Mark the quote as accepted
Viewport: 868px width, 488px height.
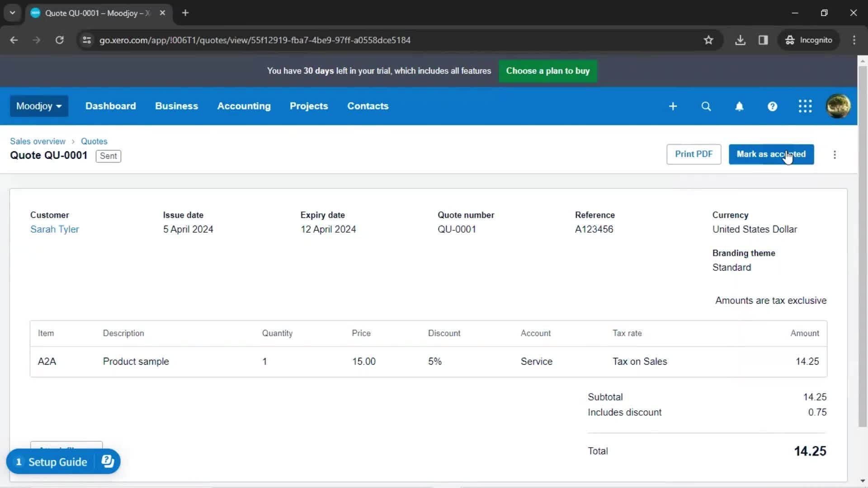pos(771,154)
